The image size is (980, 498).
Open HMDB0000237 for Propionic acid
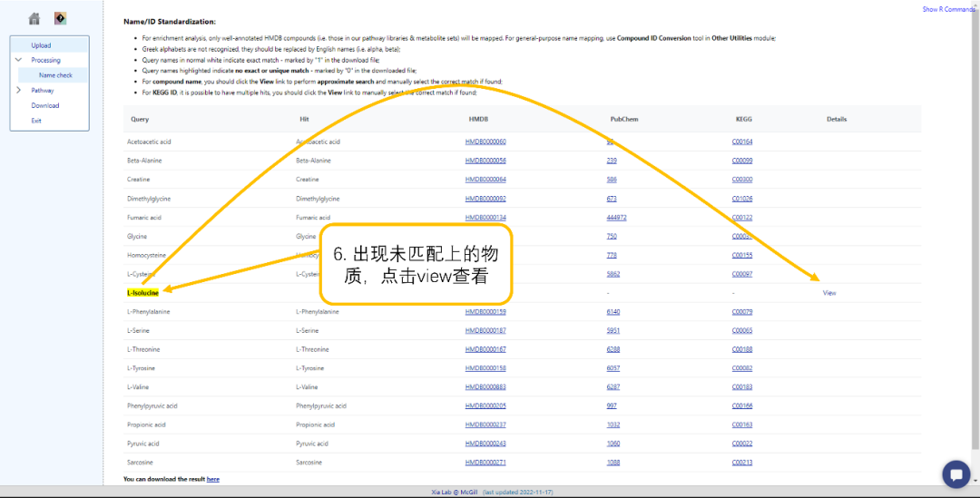pyautogui.click(x=485, y=425)
